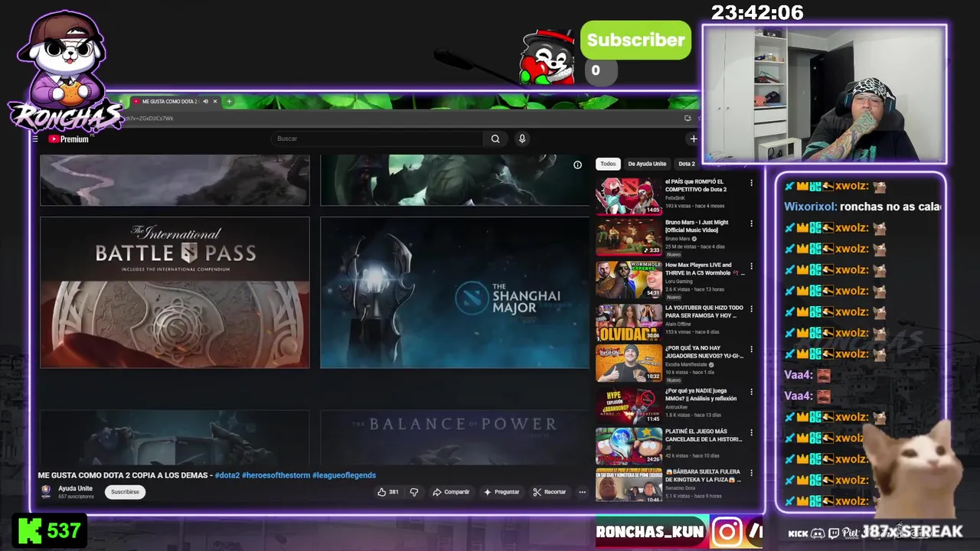Select the Todos filter chip
The width and height of the screenshot is (980, 551).
(x=608, y=164)
